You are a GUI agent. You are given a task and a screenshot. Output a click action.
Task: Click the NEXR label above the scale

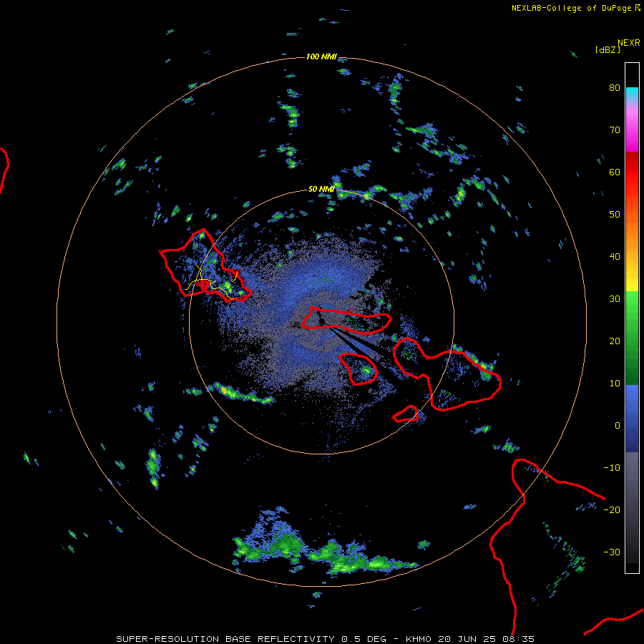[628, 43]
